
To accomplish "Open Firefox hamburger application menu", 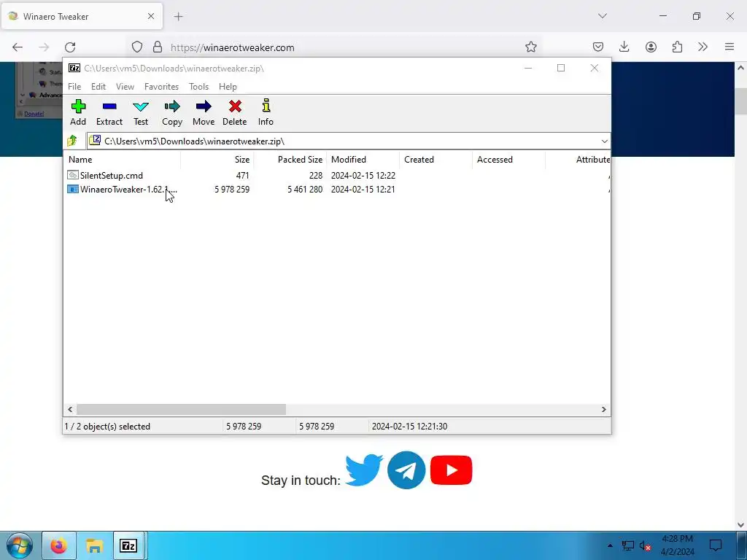I will (x=729, y=47).
